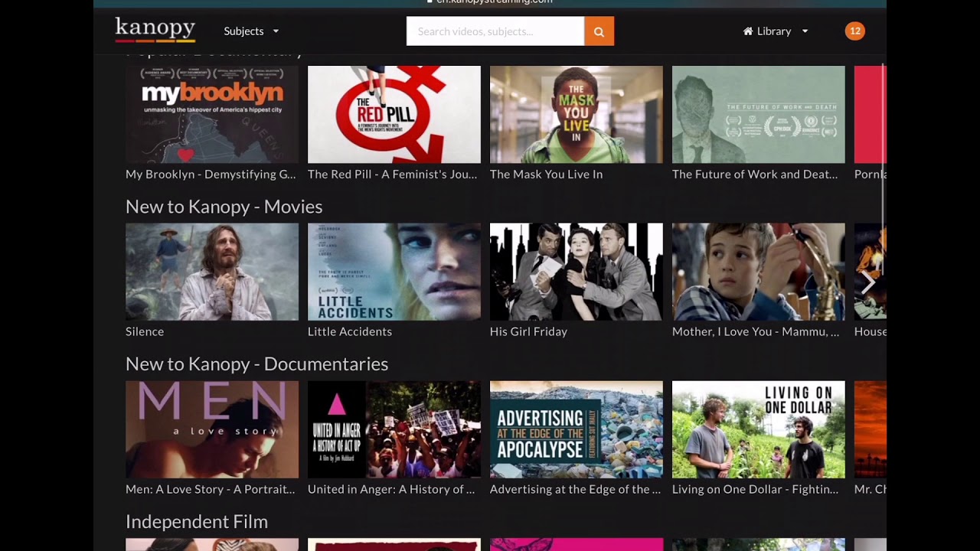Click the Advertising at the Edge title link
This screenshot has width=980, height=551.
pyautogui.click(x=575, y=489)
